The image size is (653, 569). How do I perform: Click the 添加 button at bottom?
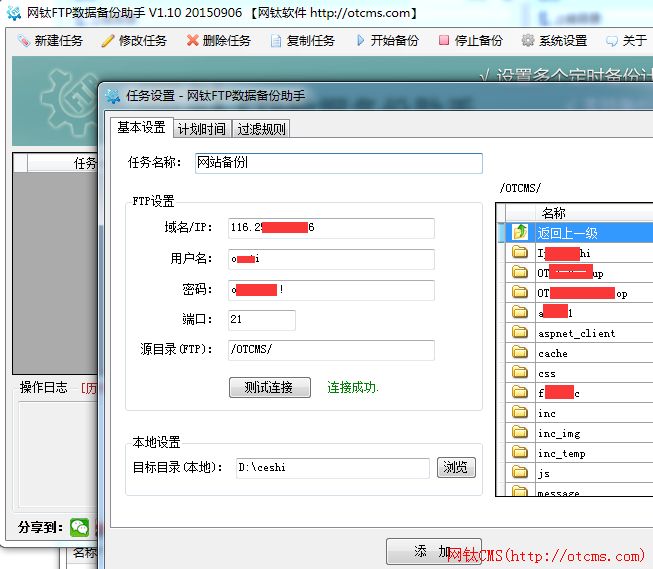coord(434,552)
